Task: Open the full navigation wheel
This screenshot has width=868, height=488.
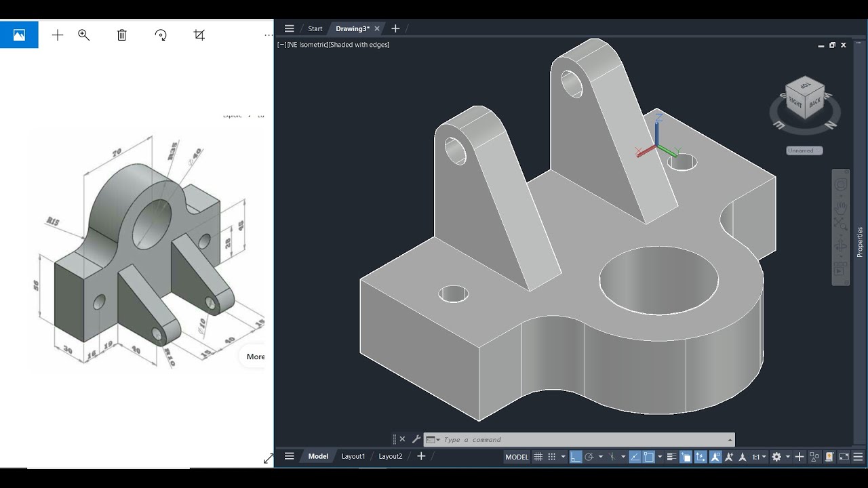Action: 840,184
